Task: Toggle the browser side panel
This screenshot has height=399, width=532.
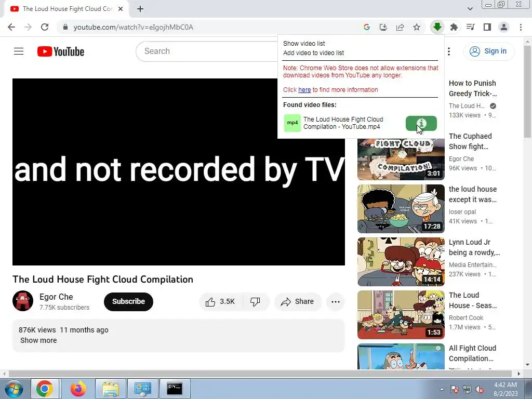Action: point(487,27)
